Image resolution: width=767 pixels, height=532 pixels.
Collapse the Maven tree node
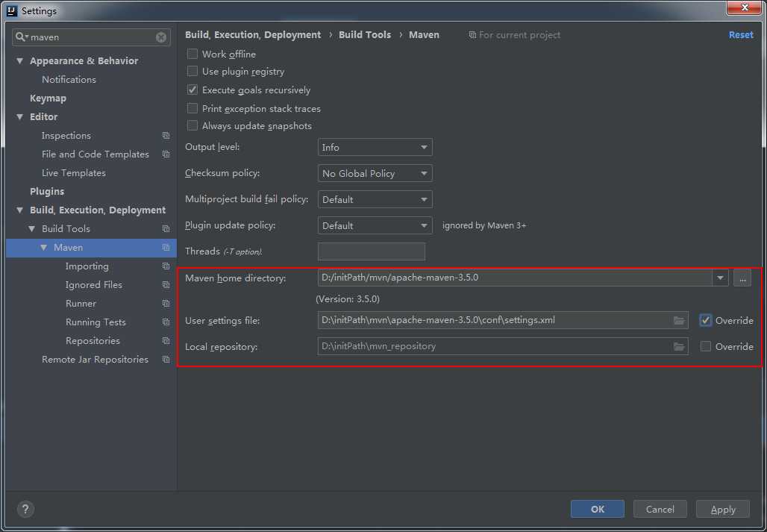(x=43, y=248)
